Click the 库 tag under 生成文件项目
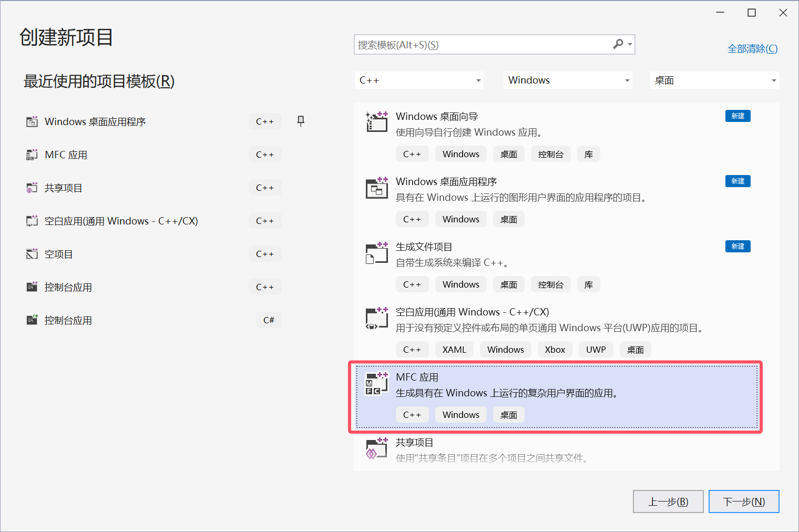This screenshot has width=799, height=532. point(589,284)
